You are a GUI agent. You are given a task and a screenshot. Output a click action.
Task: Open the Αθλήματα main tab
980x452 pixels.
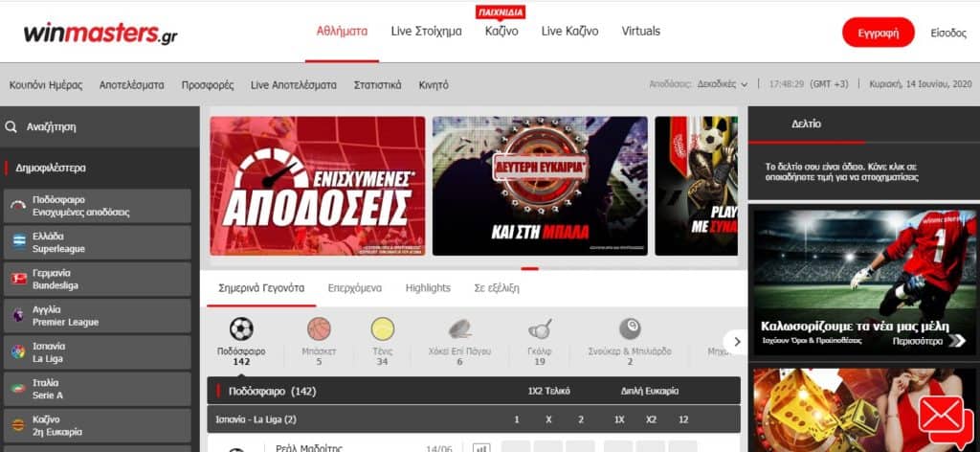point(342,32)
